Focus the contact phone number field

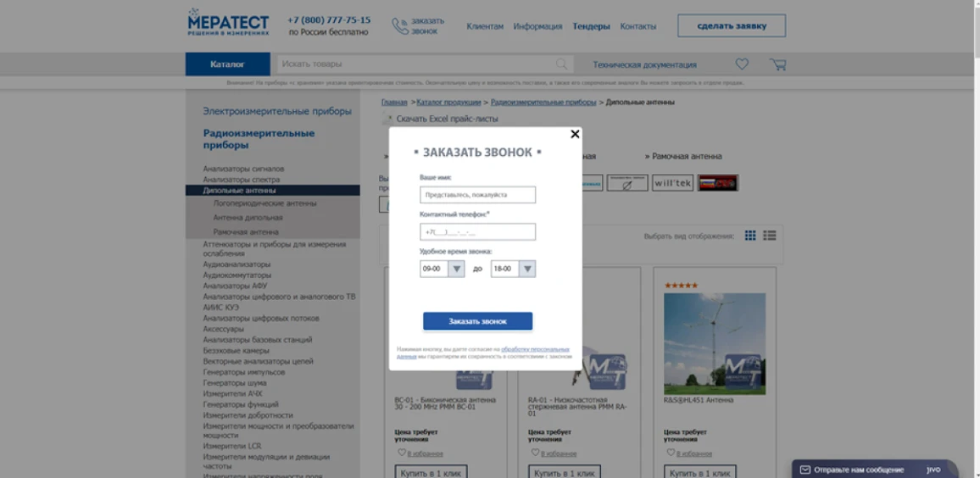(x=477, y=232)
